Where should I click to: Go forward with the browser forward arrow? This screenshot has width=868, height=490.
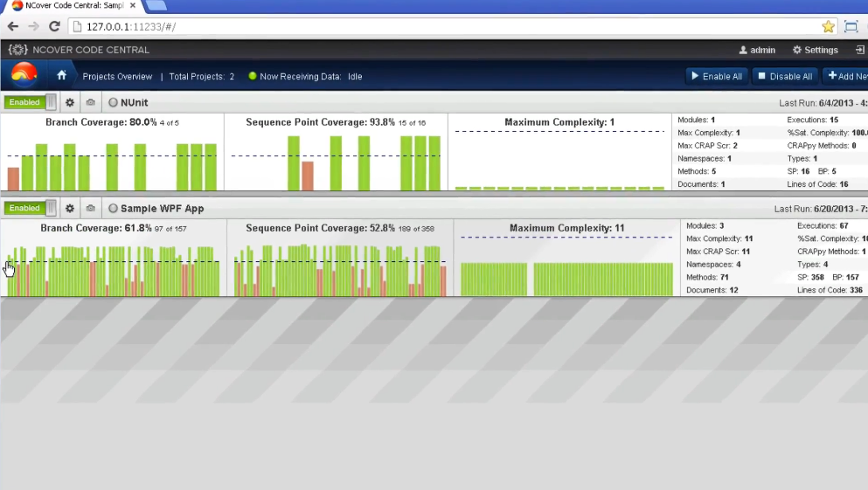tap(34, 26)
